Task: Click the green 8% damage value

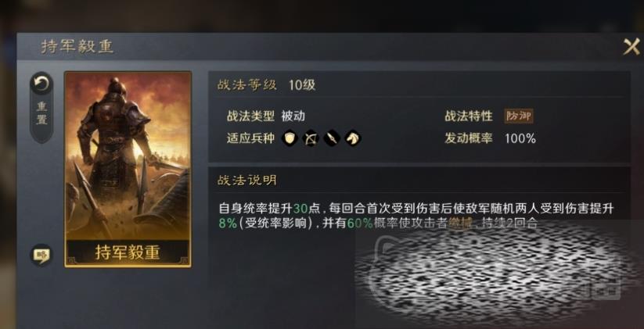Action: click(x=228, y=224)
